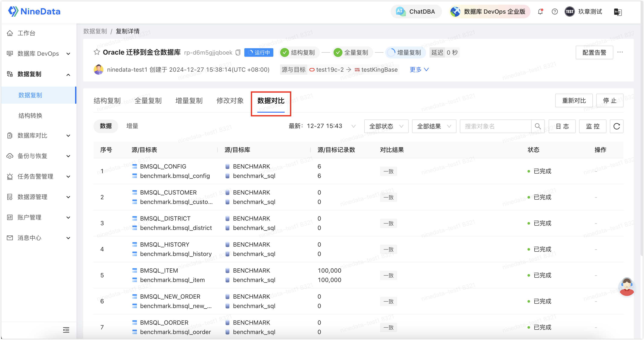Viewport: 644px width, 340px height.
Task: Switch to 结构复制 tab
Action: pos(107,101)
